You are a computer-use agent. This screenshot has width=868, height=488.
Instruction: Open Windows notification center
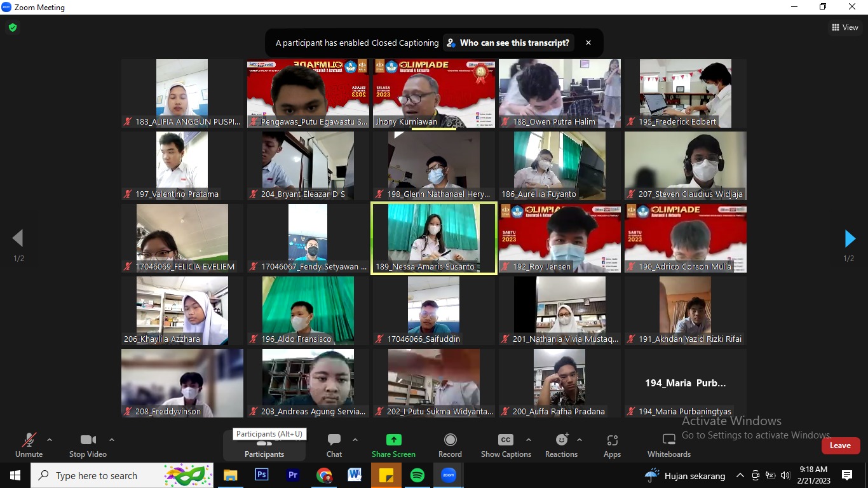point(847,475)
